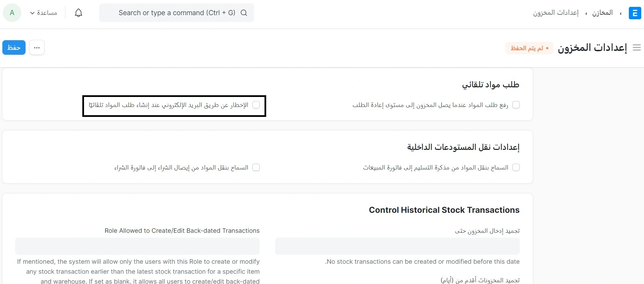This screenshot has height=284, width=644.
Task: Click the blue حفظ save button
Action: pyautogui.click(x=14, y=47)
